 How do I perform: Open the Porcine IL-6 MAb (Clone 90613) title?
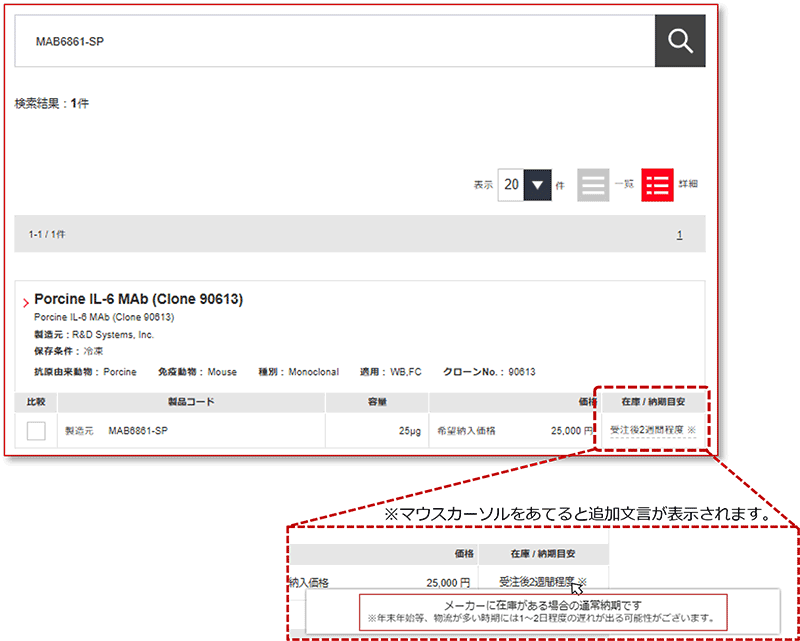[x=138, y=299]
